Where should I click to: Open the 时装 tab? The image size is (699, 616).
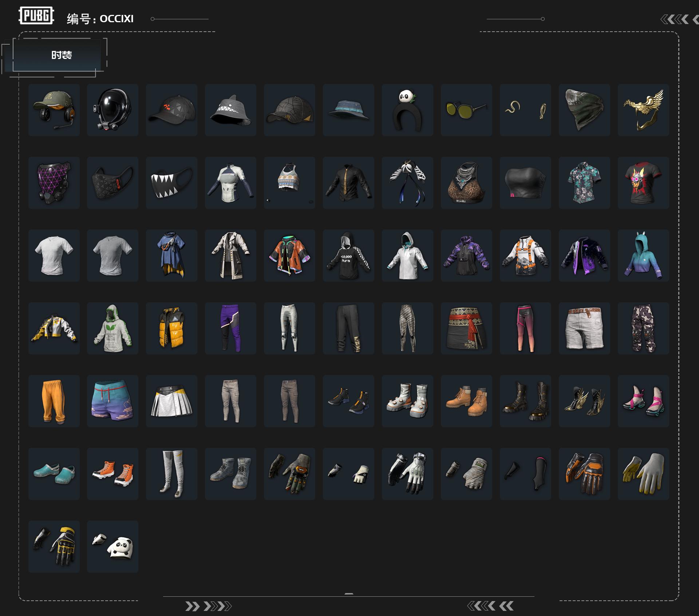pyautogui.click(x=61, y=55)
